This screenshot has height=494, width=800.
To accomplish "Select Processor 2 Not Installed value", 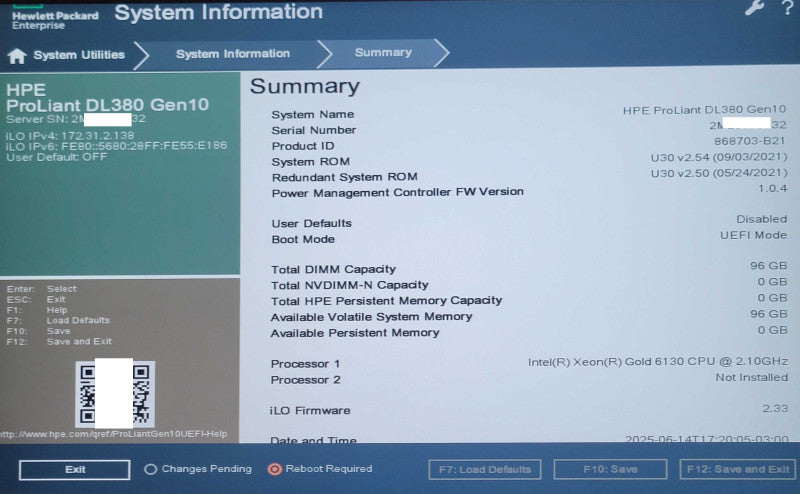I will (x=752, y=378).
